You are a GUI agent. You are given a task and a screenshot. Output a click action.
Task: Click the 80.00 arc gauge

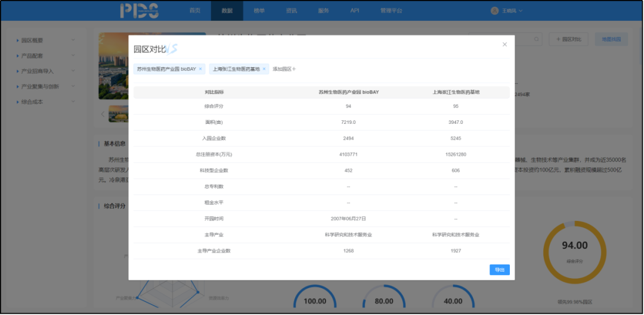384,296
